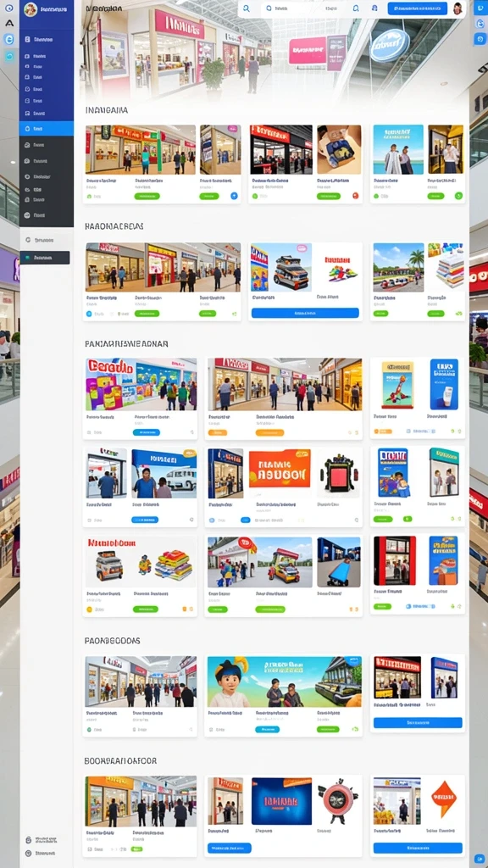
Task: Open the beach people thumbnail
Action: tap(398, 149)
